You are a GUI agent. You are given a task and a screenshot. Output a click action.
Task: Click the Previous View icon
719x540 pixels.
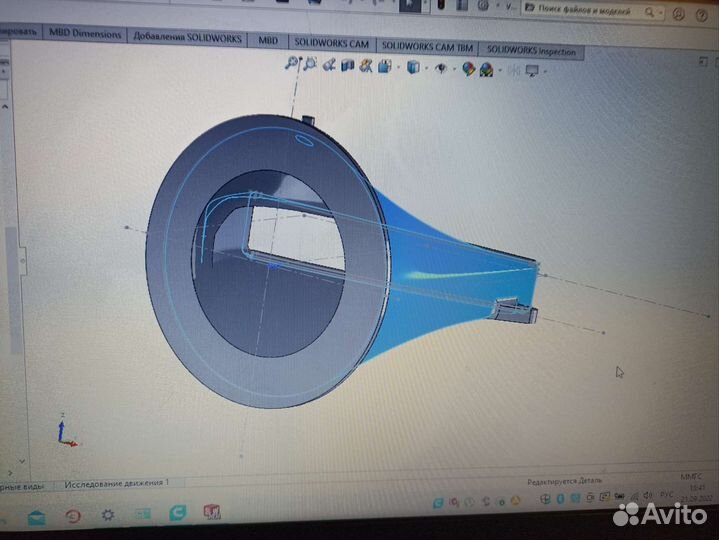[329, 66]
